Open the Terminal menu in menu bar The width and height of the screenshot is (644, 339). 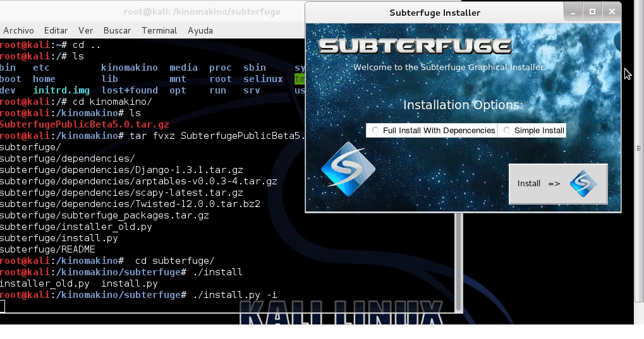(x=159, y=30)
